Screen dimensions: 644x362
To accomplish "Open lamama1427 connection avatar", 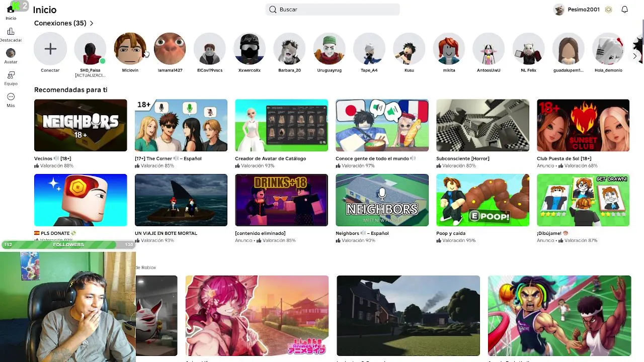I will [x=170, y=49].
